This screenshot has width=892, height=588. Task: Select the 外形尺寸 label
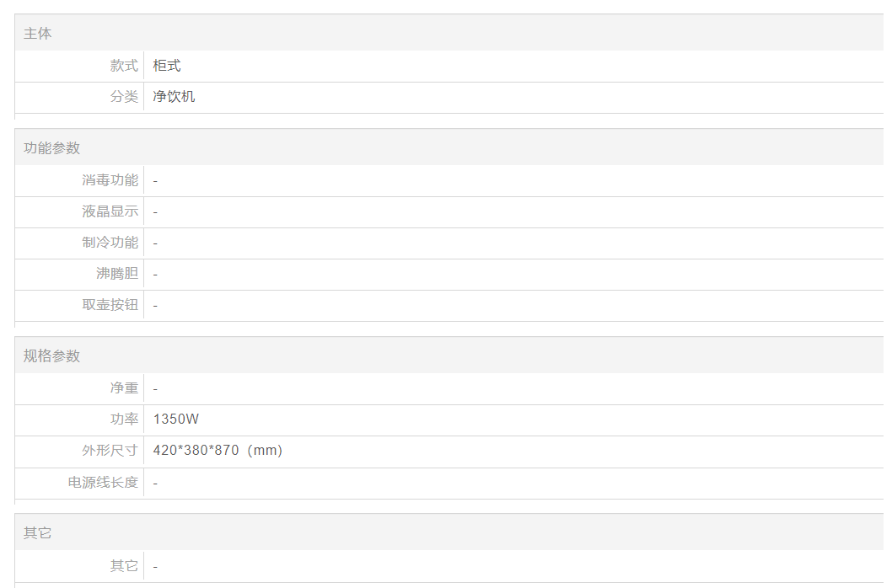[110, 451]
